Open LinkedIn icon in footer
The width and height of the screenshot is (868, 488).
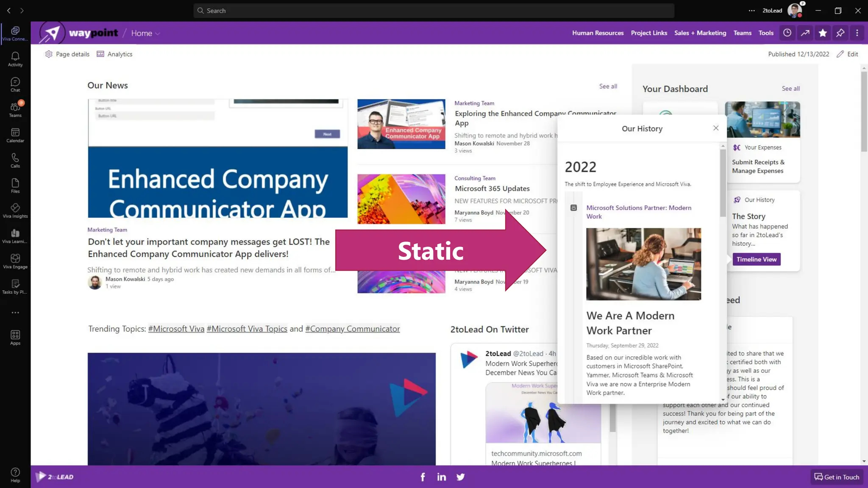pos(441,477)
